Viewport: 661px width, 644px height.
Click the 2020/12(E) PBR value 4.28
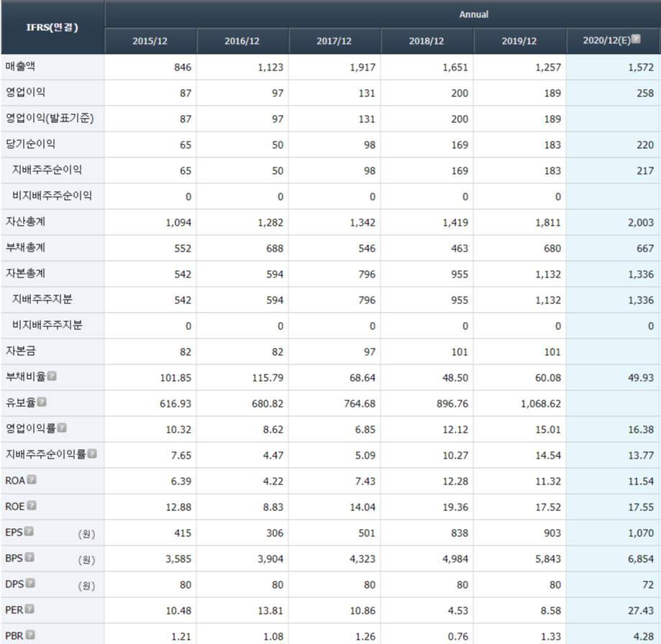[x=644, y=636]
